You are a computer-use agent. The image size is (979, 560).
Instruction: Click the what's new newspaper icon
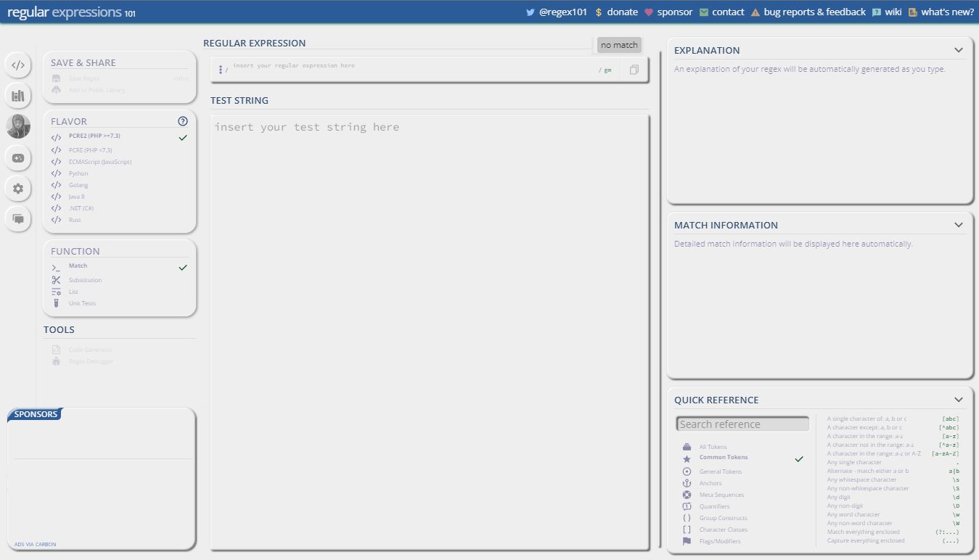click(913, 12)
